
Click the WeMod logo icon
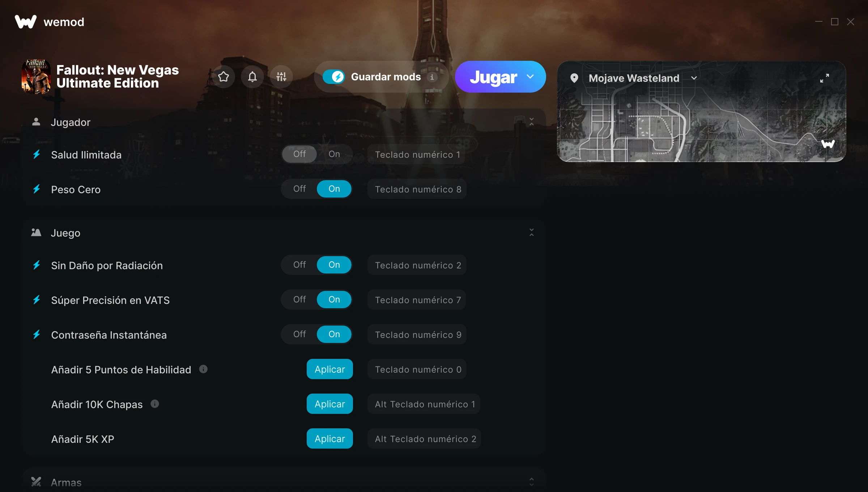pos(26,22)
